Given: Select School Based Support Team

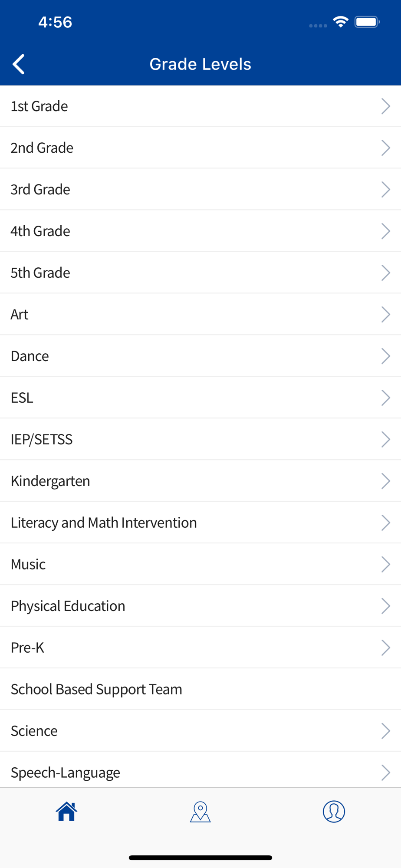Looking at the screenshot, I should [x=200, y=690].
